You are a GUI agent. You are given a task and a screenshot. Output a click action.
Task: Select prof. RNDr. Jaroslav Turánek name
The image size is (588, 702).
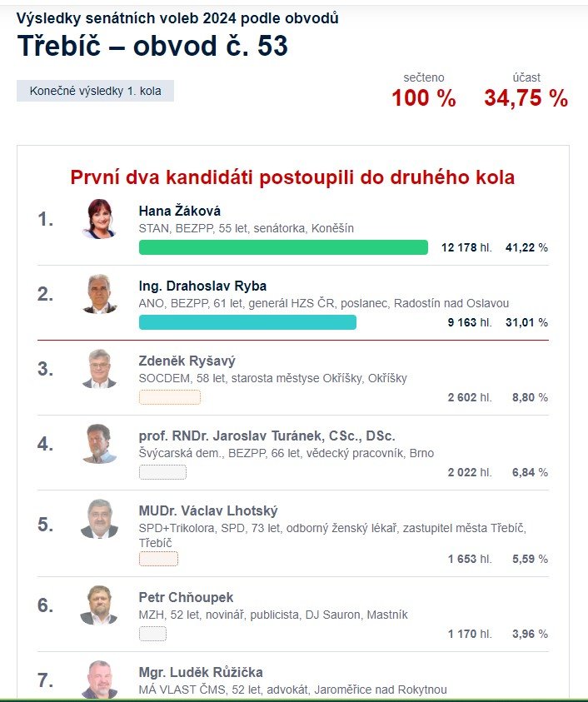coord(267,436)
